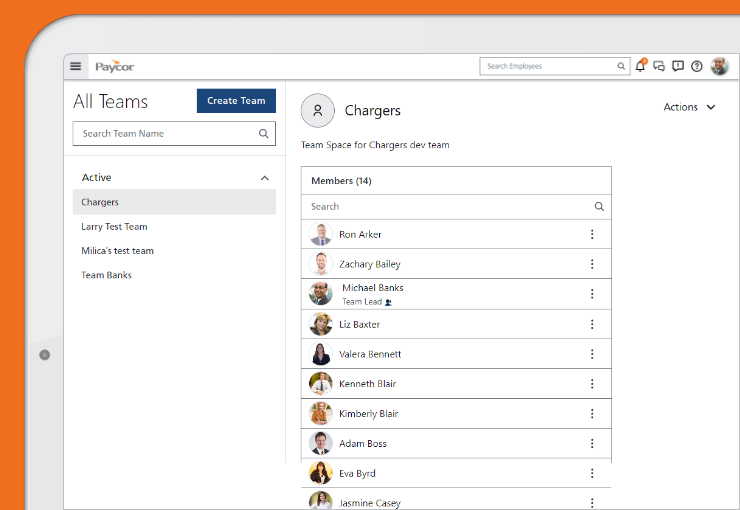Open options menu for Eva Byrd

592,473
